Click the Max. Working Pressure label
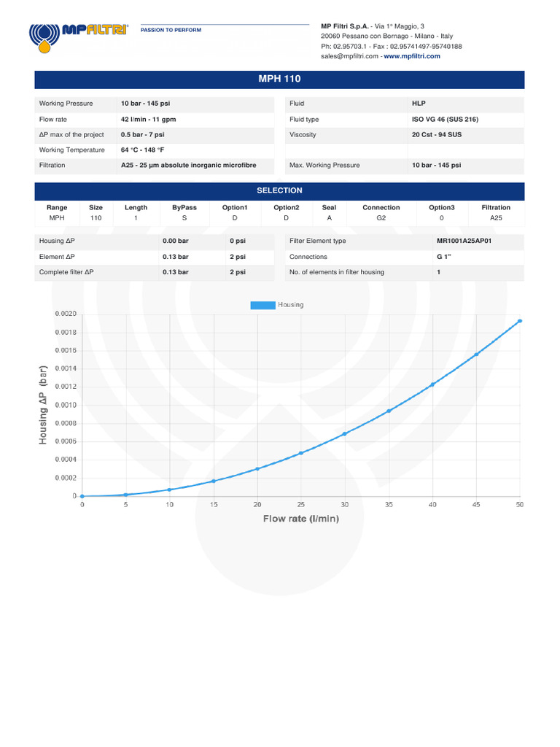The width and height of the screenshot is (560, 747). 324,166
